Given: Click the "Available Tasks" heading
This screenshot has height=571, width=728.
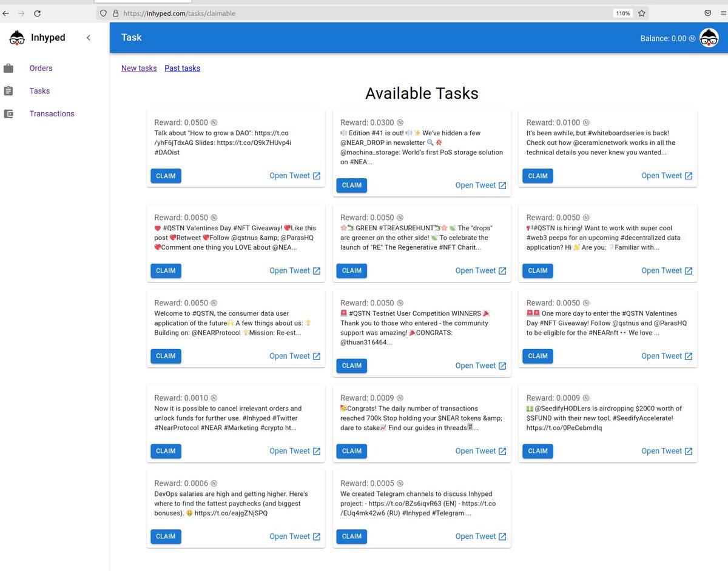Looking at the screenshot, I should [x=422, y=93].
